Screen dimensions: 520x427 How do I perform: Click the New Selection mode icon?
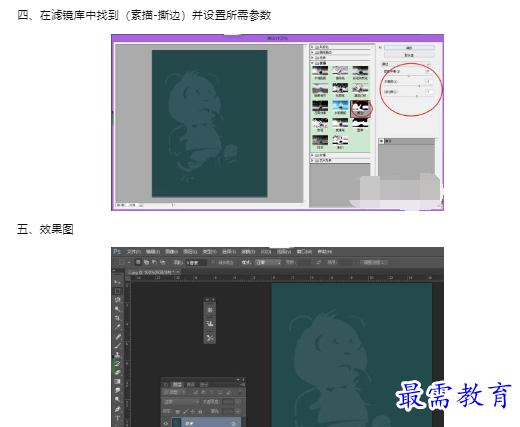[138, 262]
